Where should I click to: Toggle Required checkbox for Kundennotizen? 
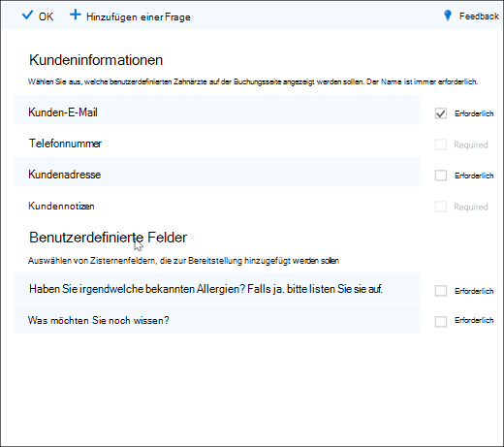(441, 207)
